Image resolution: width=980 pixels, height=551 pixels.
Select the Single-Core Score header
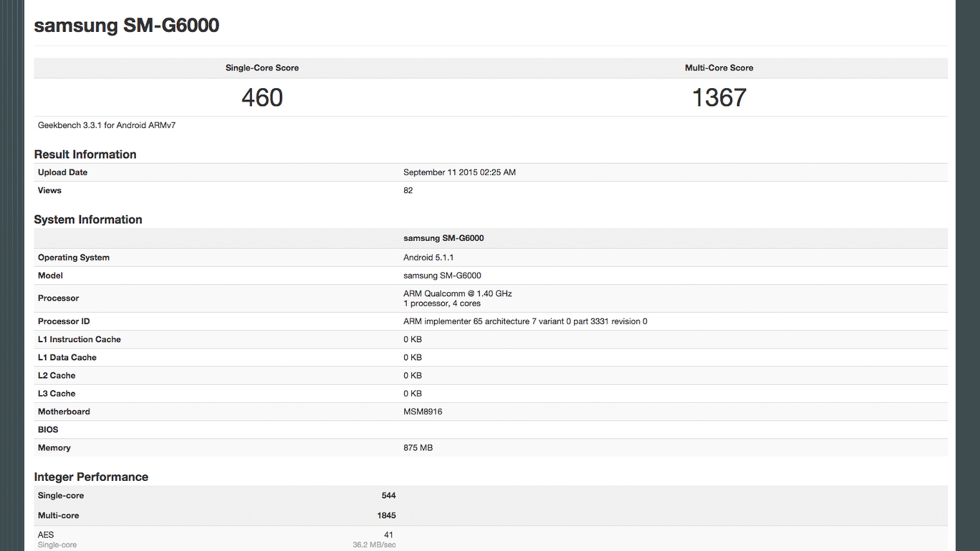pos(262,68)
